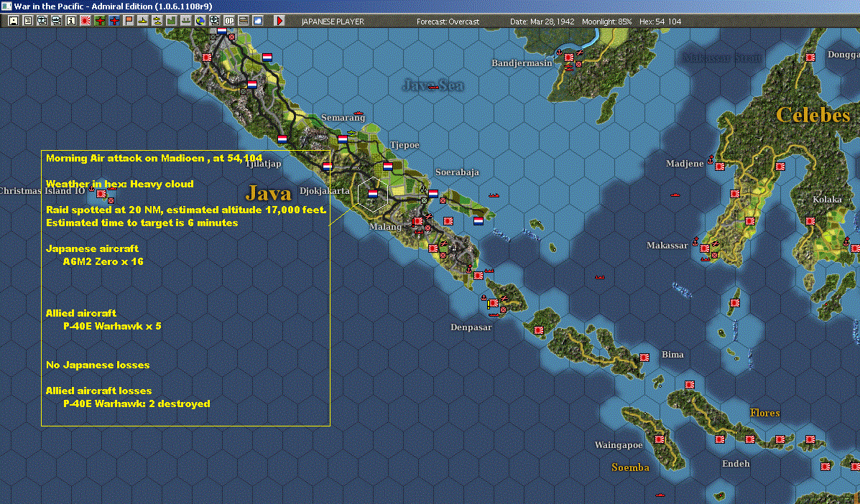Click the double yellow ships toolbar icon
The height and width of the screenshot is (504, 860).
click(x=157, y=21)
